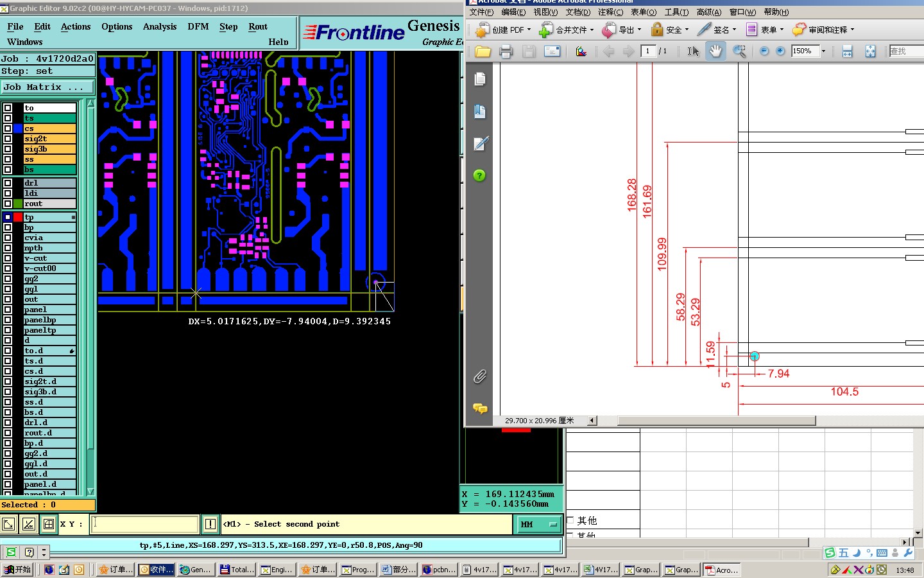Open the Attachments paperclip panel

pyautogui.click(x=479, y=376)
